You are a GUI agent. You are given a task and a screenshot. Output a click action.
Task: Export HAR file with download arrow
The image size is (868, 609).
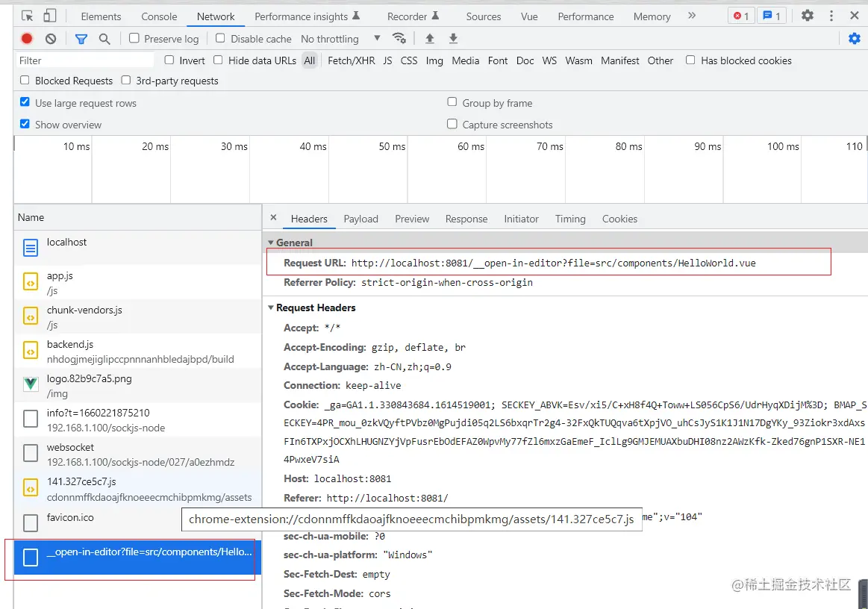(x=453, y=38)
